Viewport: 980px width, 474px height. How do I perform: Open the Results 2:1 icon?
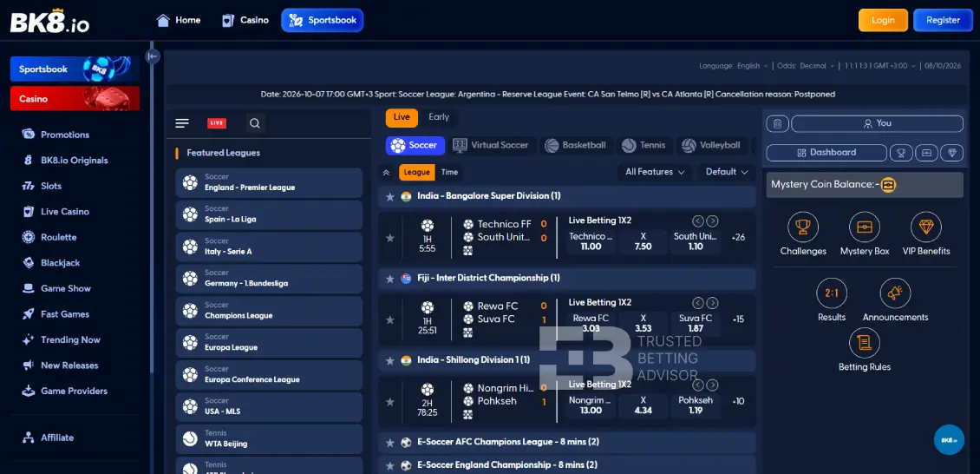coord(832,293)
